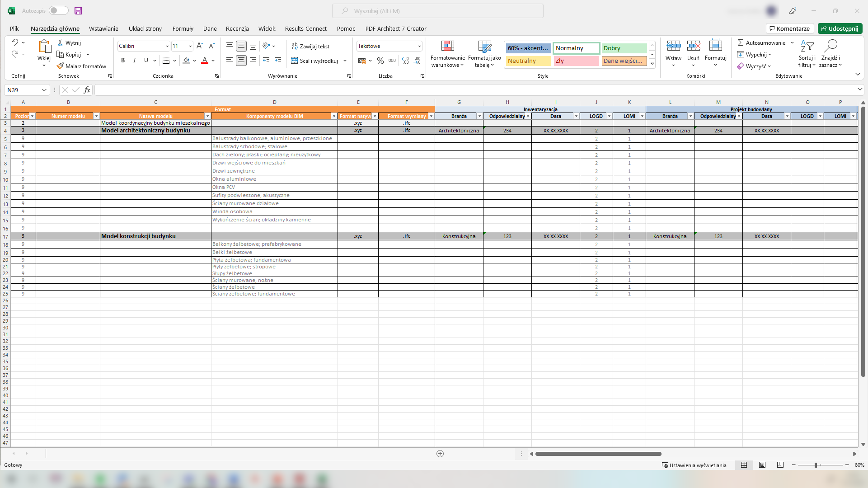Open the Calibri font name dropdown
This screenshot has width=868, height=488.
167,46
